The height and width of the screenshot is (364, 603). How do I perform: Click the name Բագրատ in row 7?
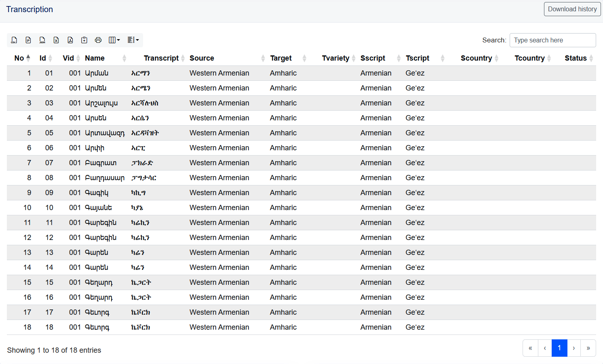click(101, 163)
